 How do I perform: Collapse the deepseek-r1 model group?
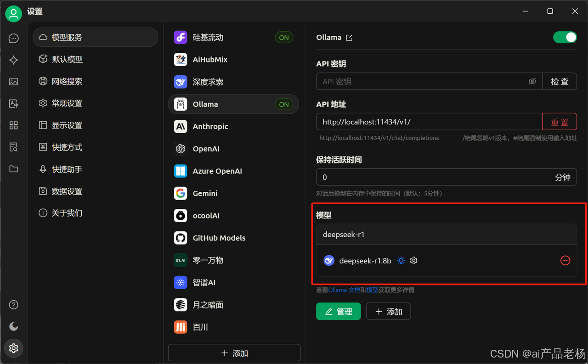[x=446, y=234]
